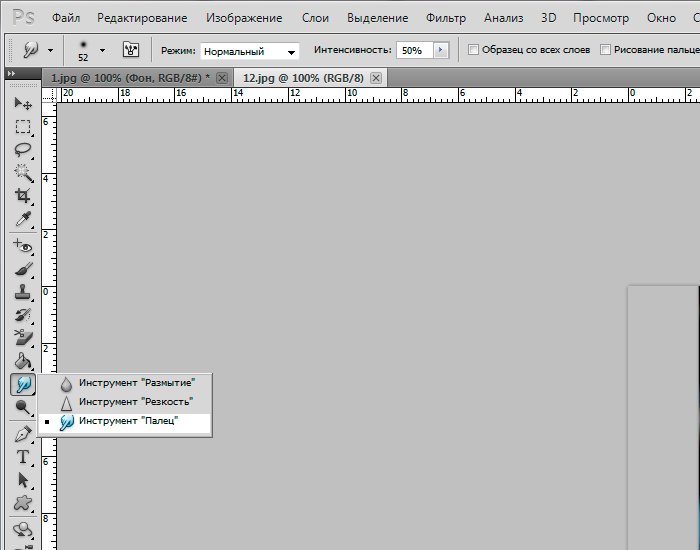
Task: Open the 'Фильтр' menu
Action: point(445,18)
